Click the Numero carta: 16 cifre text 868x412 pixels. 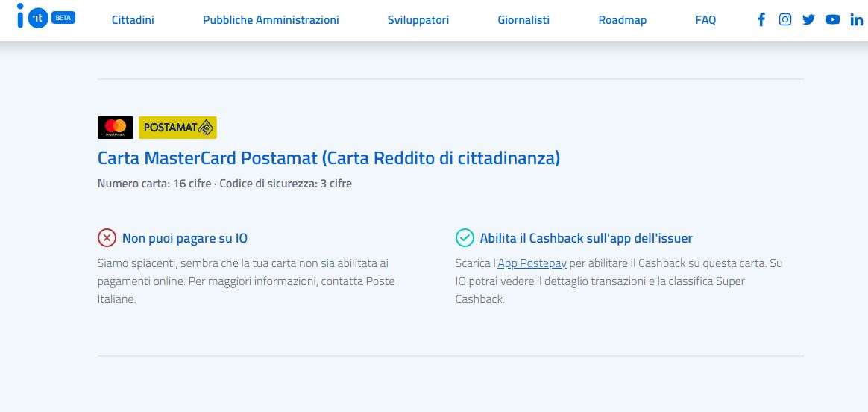point(154,184)
